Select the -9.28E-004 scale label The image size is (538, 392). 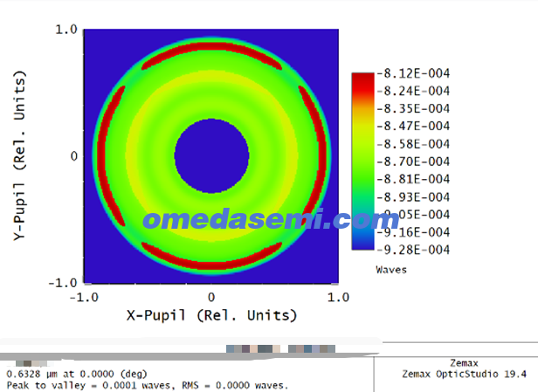coord(413,250)
